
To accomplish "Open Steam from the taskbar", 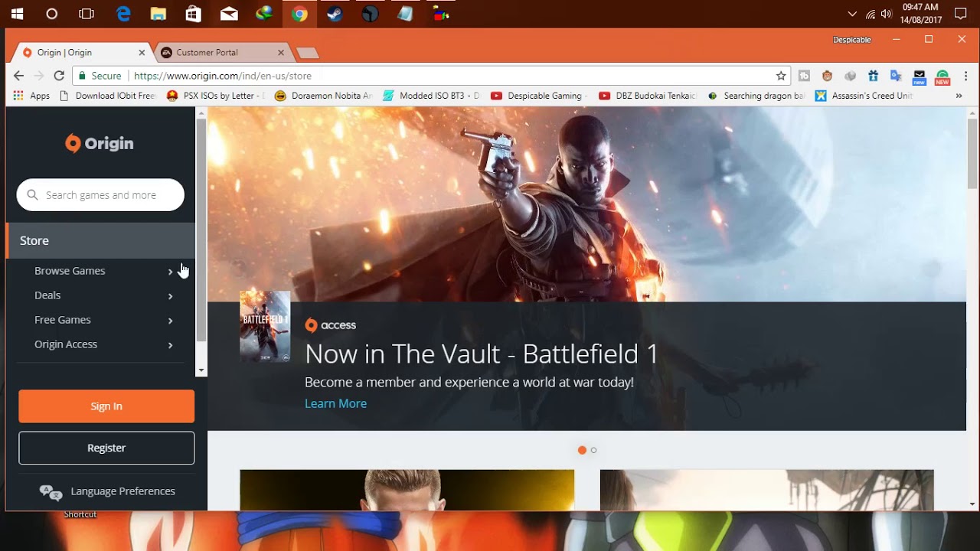I will click(x=335, y=14).
